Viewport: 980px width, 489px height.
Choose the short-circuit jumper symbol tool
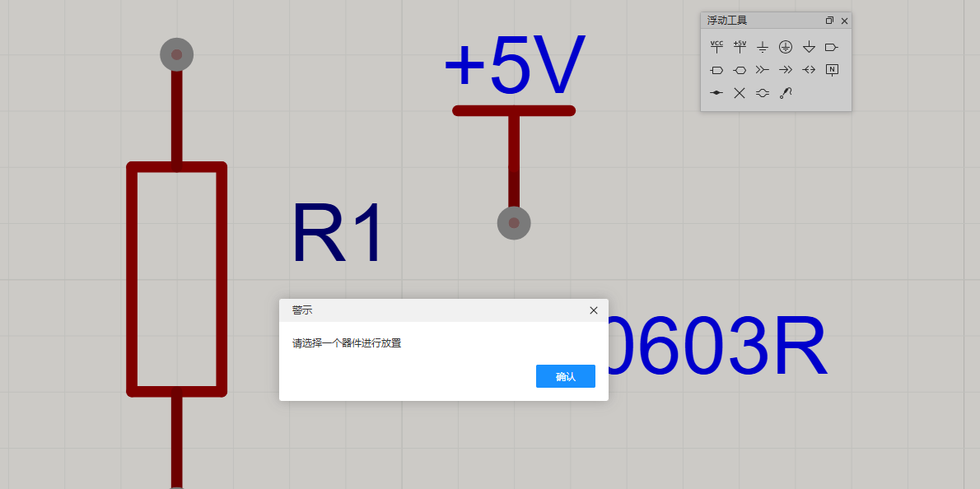(763, 93)
